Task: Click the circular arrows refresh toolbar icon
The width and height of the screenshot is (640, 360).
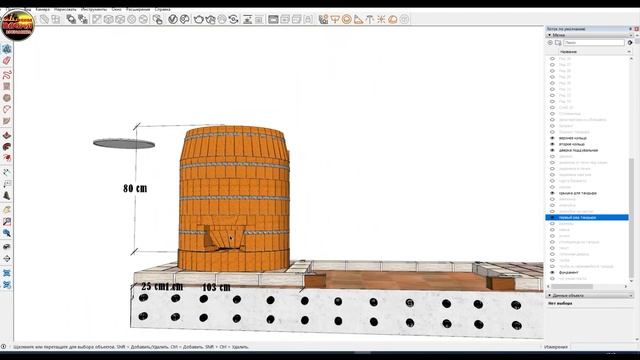Action: (x=233, y=19)
